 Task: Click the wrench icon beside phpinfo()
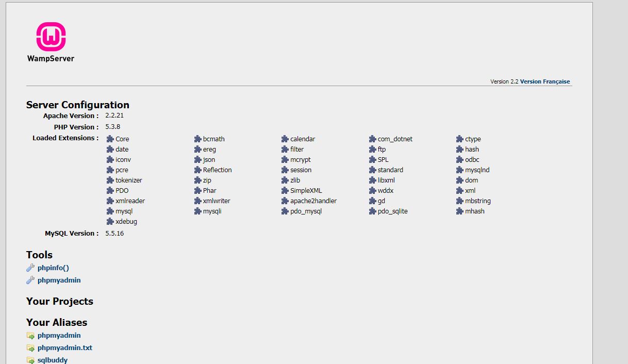click(30, 268)
